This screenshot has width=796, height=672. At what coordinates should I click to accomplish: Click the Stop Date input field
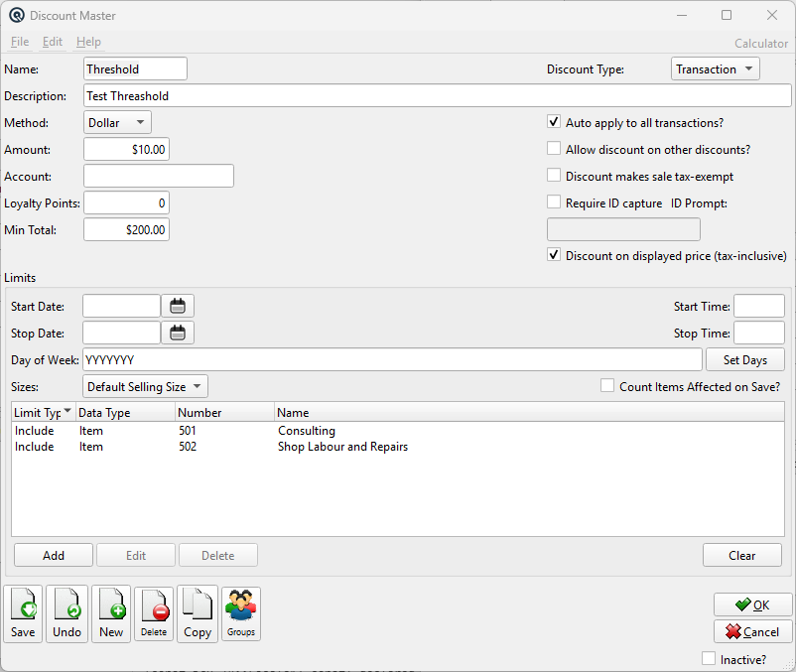(122, 333)
